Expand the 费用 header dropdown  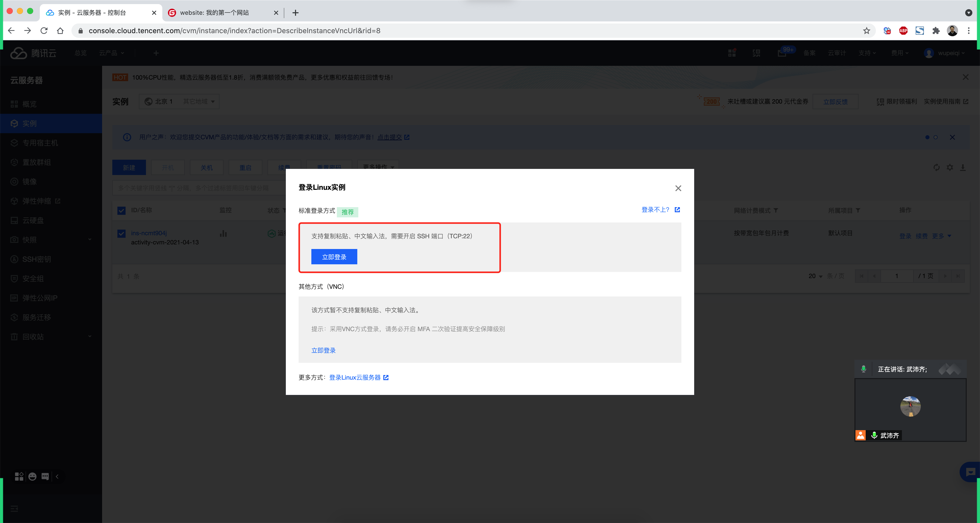[x=900, y=53]
